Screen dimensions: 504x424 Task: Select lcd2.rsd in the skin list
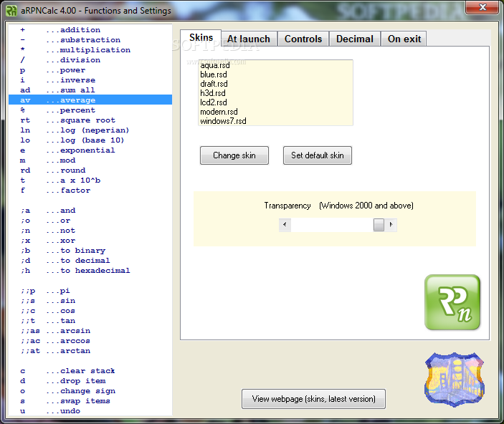coord(275,102)
